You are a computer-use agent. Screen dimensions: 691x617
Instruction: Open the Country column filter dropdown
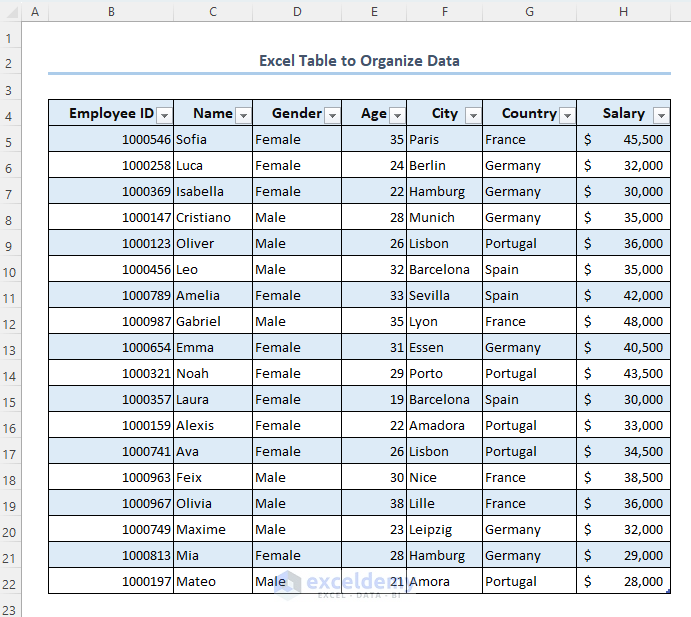tap(567, 115)
